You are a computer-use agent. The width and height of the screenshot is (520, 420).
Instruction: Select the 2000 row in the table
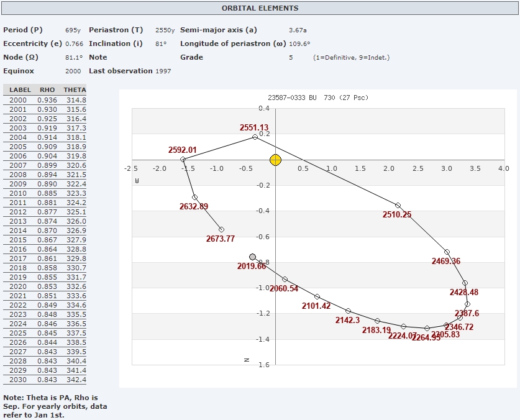tap(45, 100)
